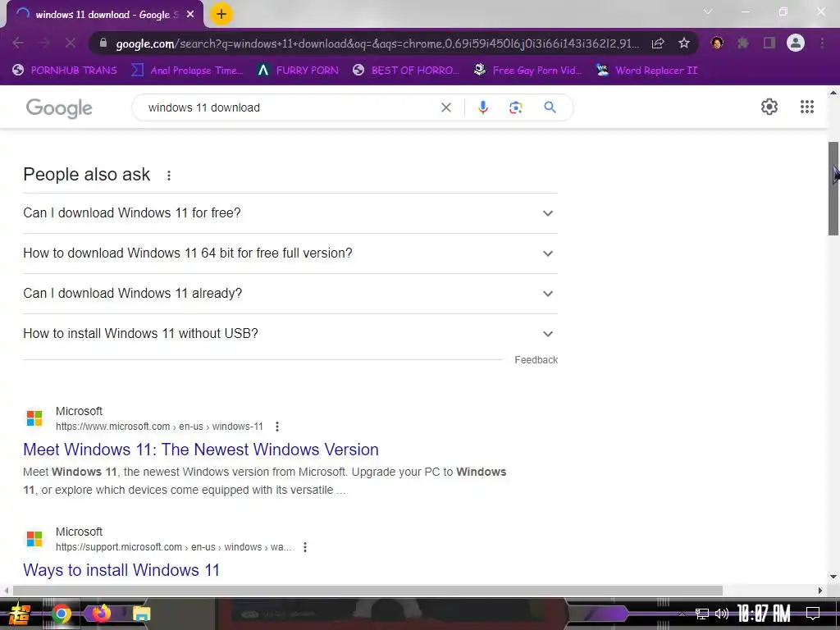The height and width of the screenshot is (630, 840).
Task: Open options dots for support.microsoft.com result
Action: (305, 547)
